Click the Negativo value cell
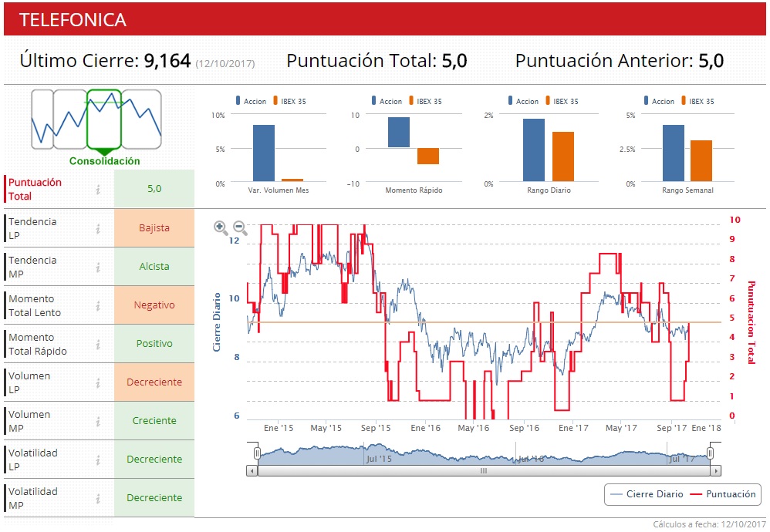Screen dimensions: 770x532 click(154, 305)
